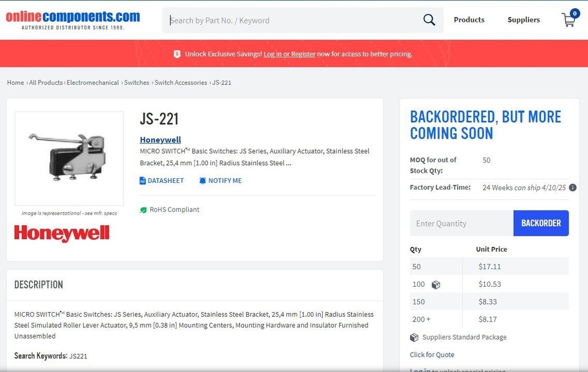
Task: Follow the Log in or Register link
Action: [x=289, y=54]
